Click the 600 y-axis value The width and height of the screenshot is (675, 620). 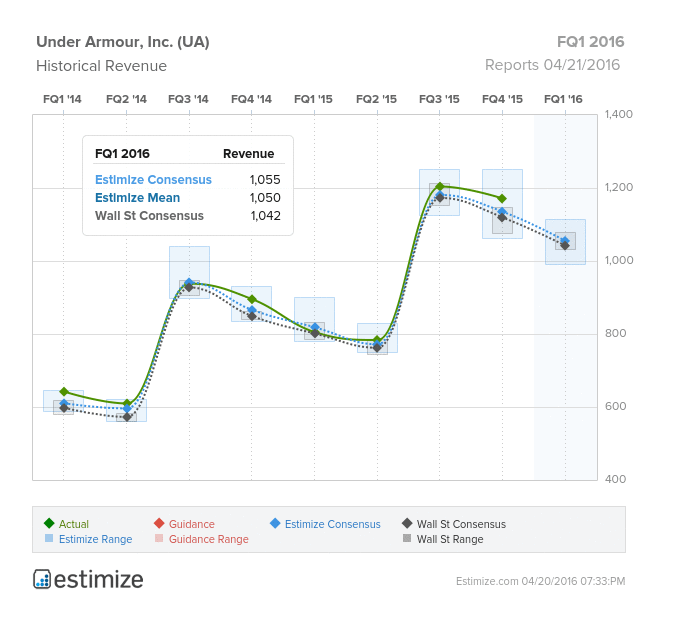(x=615, y=406)
